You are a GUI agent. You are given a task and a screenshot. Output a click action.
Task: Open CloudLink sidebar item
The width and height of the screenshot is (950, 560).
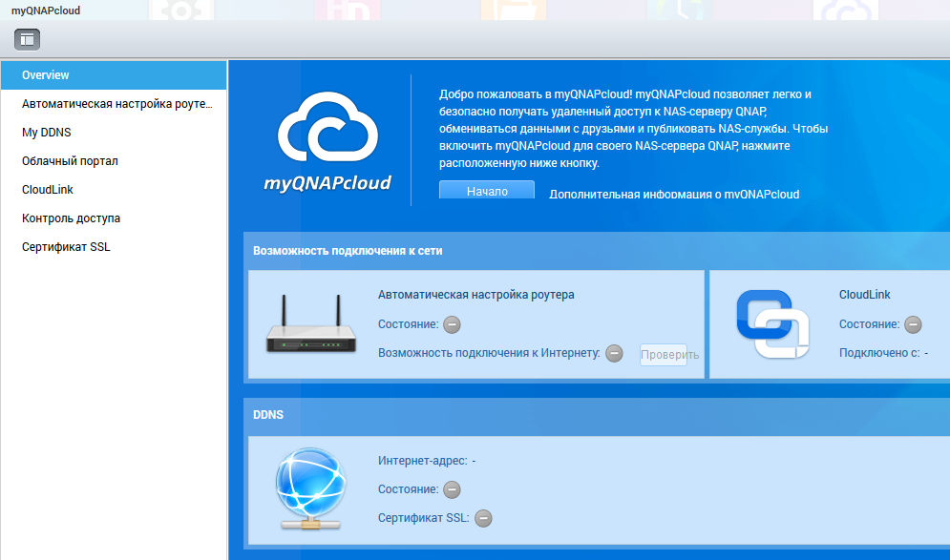[x=48, y=190]
